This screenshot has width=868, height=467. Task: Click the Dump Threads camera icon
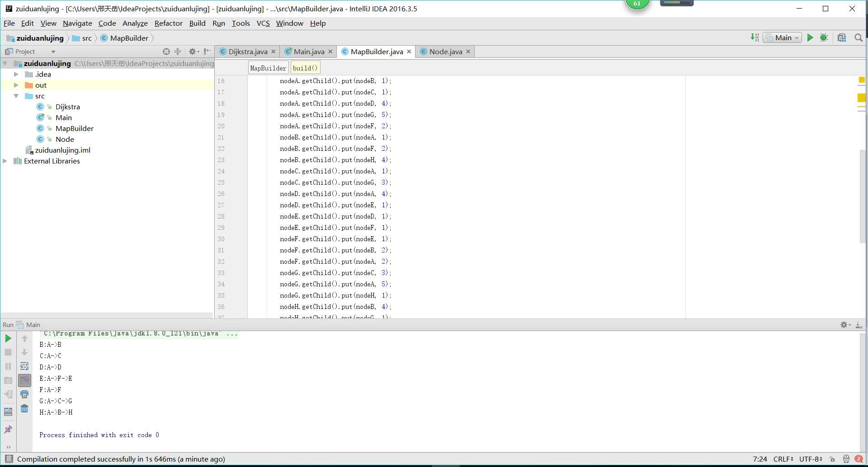[8, 380]
